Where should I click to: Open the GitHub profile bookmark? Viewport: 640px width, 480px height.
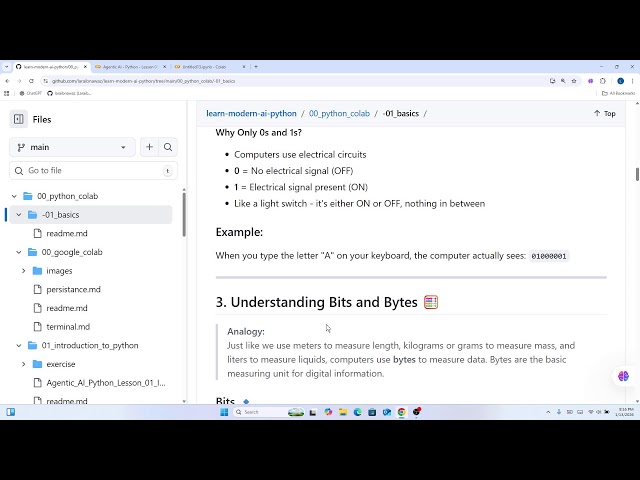(x=69, y=93)
